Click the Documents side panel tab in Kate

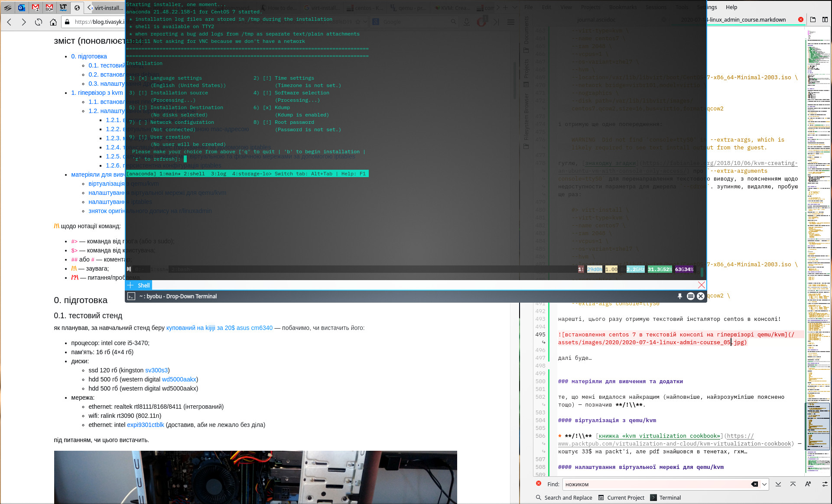point(526,34)
